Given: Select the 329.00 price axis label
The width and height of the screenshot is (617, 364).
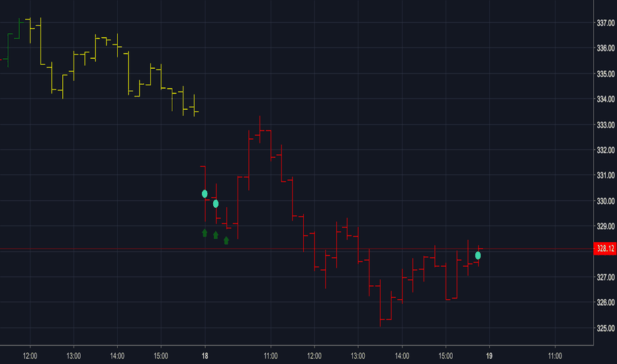Looking at the screenshot, I should click(x=606, y=226).
